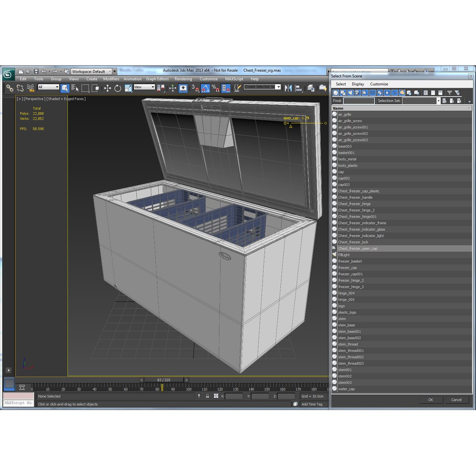Click the Unlink Selection tool icon
The width and height of the screenshot is (476, 476).
tap(20, 88)
